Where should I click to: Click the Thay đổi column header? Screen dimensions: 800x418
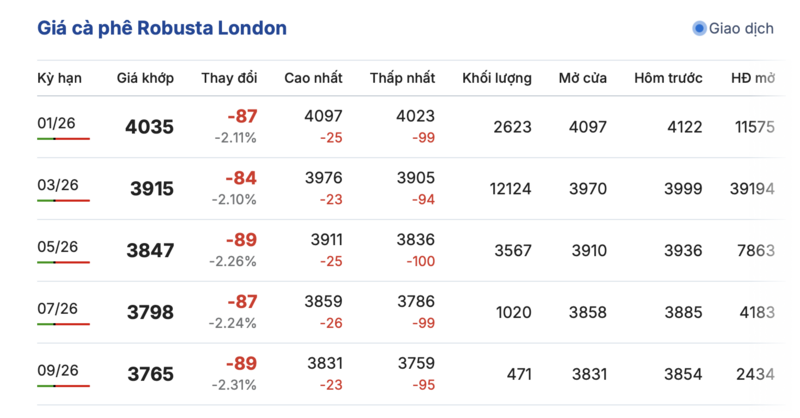tap(229, 78)
